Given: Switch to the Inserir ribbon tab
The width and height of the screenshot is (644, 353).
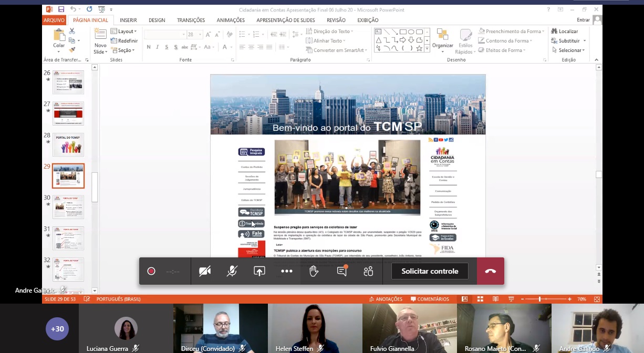Looking at the screenshot, I should pos(128,20).
